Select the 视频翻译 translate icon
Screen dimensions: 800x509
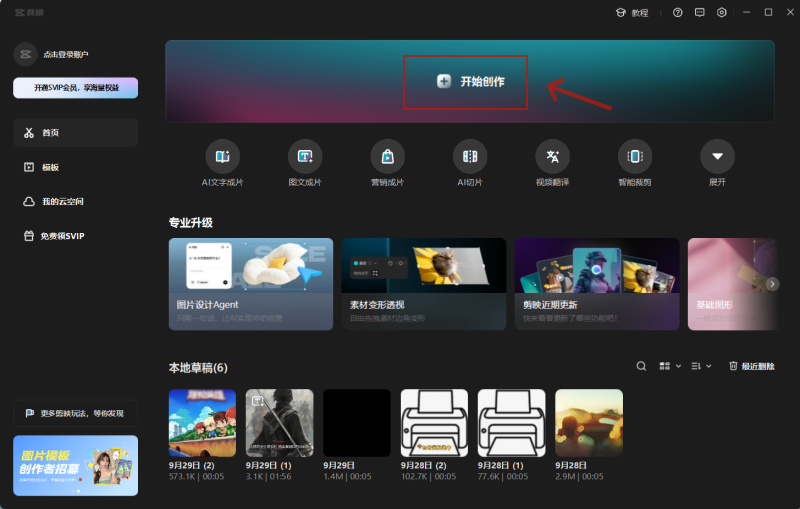coord(553,157)
